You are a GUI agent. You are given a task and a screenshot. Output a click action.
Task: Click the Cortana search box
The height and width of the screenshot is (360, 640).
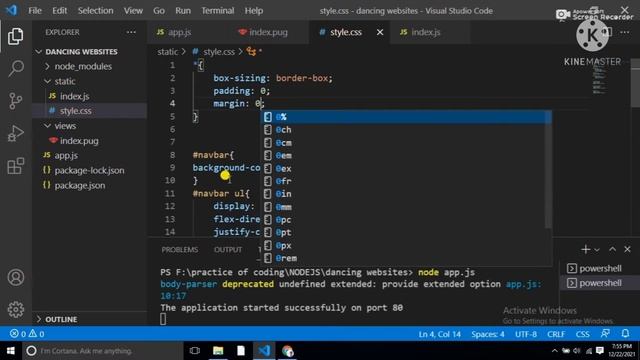102,351
